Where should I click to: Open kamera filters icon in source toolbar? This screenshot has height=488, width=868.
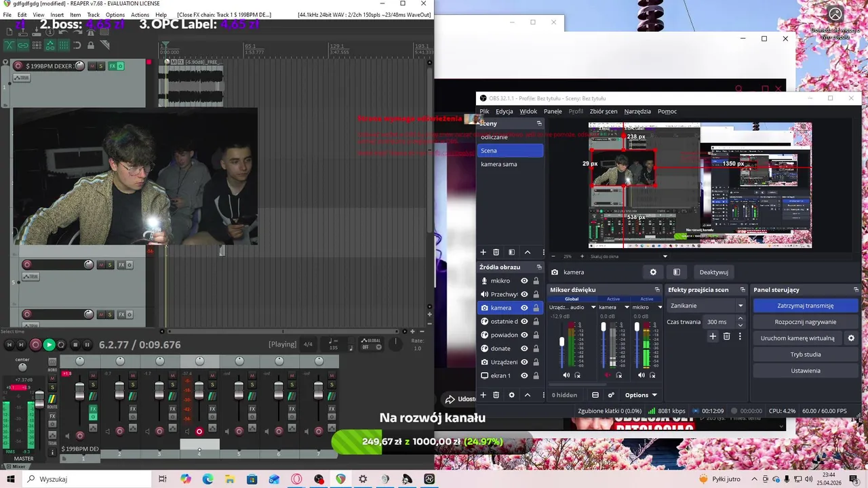(676, 272)
